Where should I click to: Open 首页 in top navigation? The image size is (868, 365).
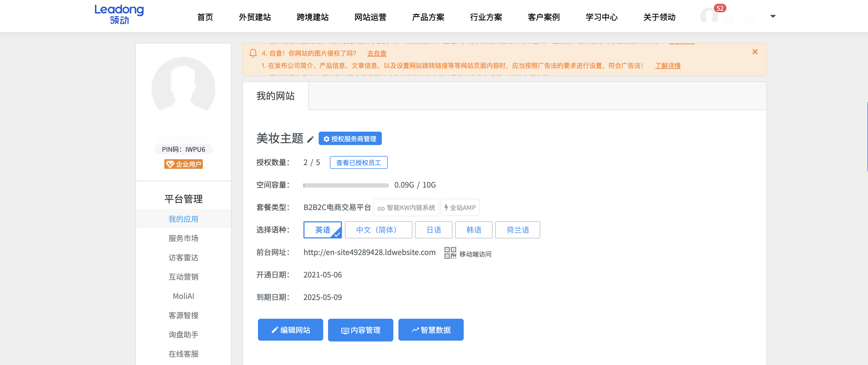pos(205,17)
